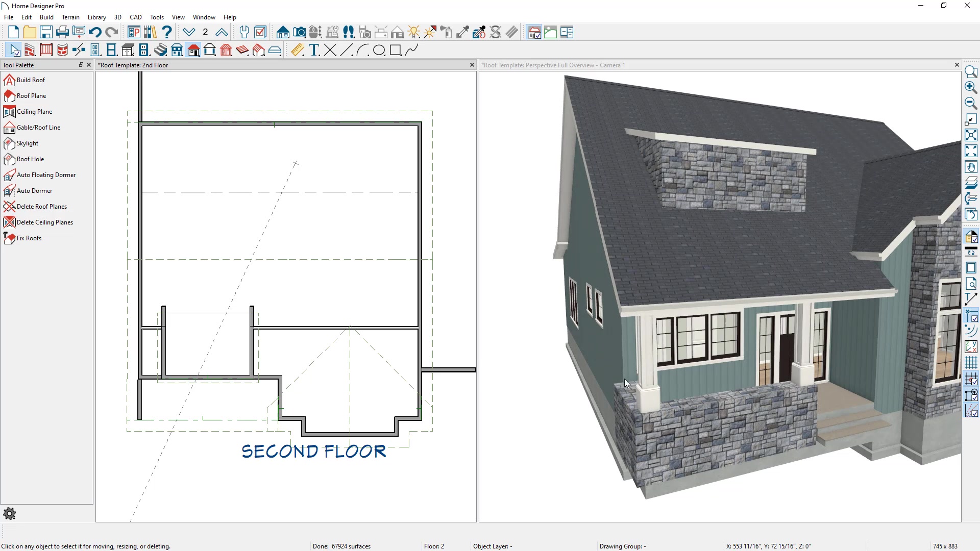Close the Roof Template 2nd Floor view
980x551 pixels.
click(x=472, y=65)
